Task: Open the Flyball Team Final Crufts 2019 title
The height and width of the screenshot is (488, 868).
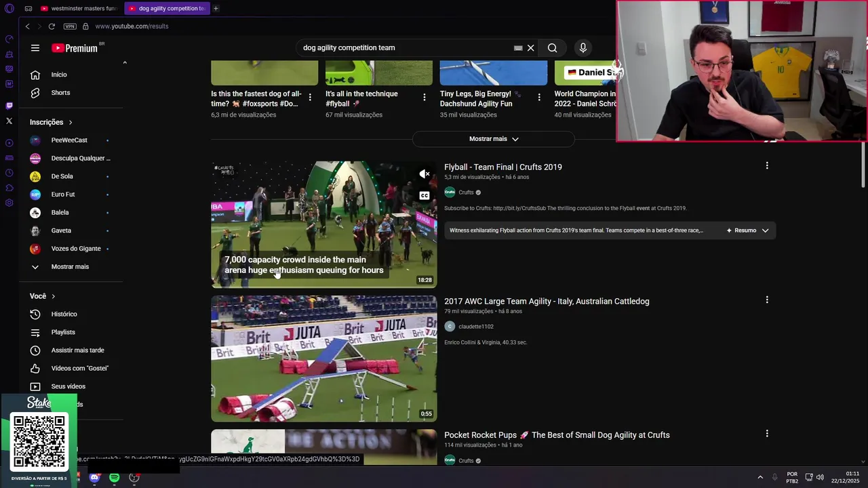Action: (x=502, y=167)
